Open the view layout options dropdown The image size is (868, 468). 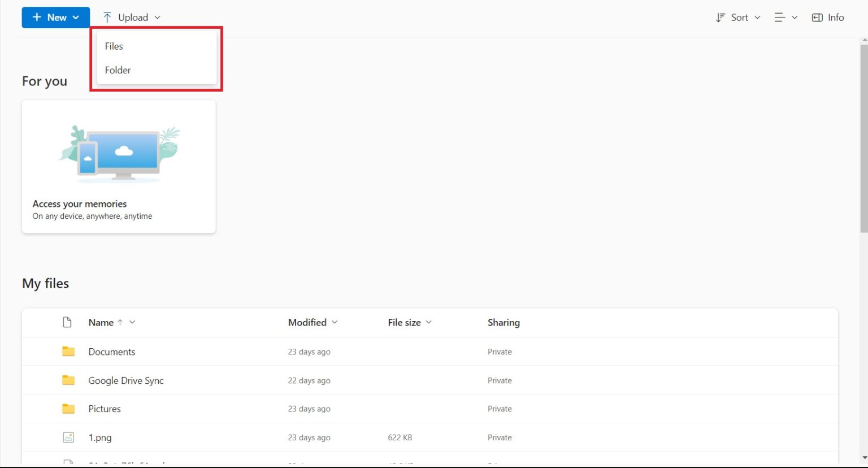[786, 18]
